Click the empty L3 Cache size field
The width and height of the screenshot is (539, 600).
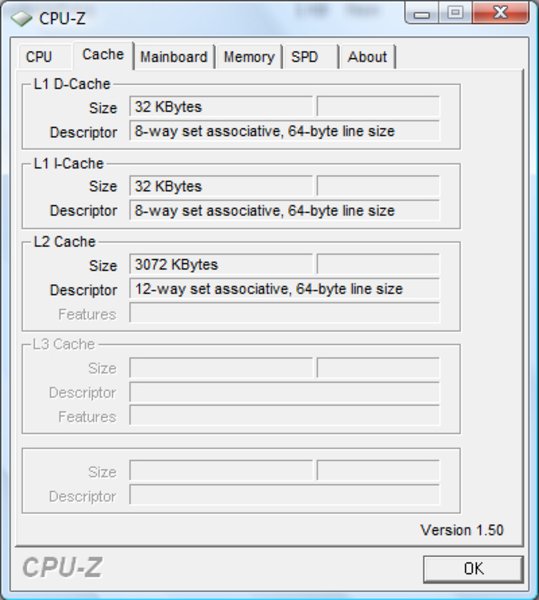coord(221,368)
